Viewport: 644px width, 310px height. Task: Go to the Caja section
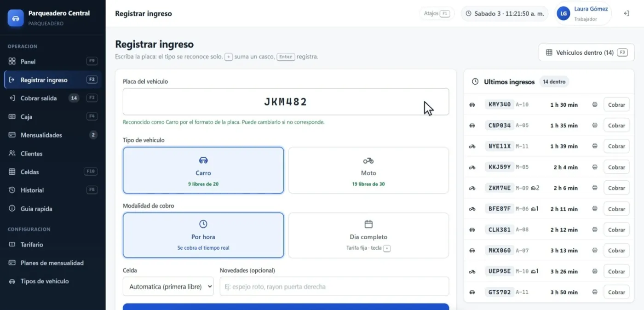click(x=52, y=116)
